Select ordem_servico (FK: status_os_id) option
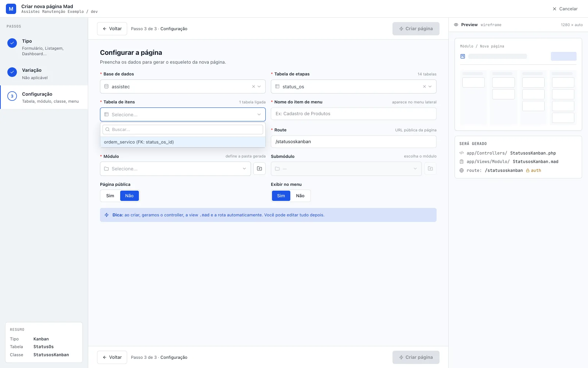588x368 pixels. [183, 142]
